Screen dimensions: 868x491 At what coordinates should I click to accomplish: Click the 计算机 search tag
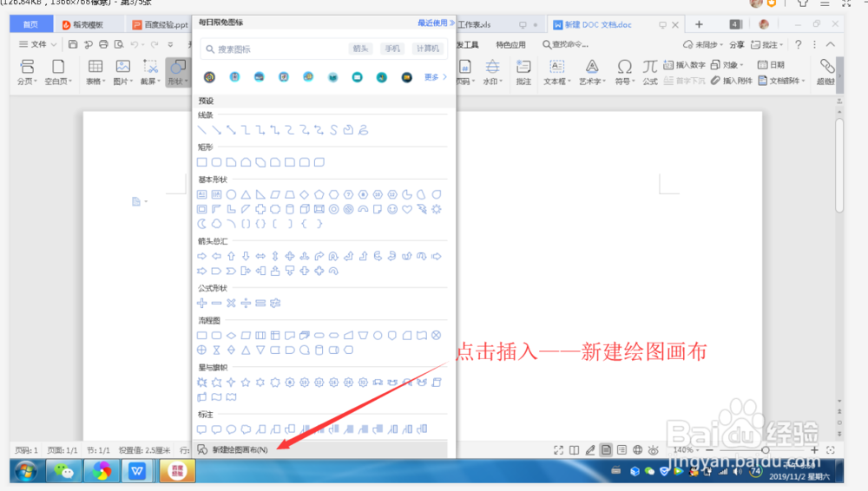(x=427, y=49)
